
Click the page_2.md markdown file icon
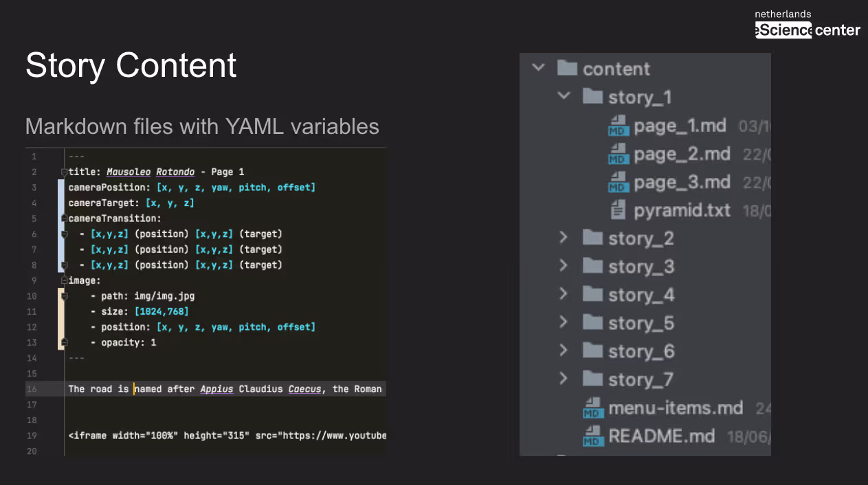click(x=619, y=155)
